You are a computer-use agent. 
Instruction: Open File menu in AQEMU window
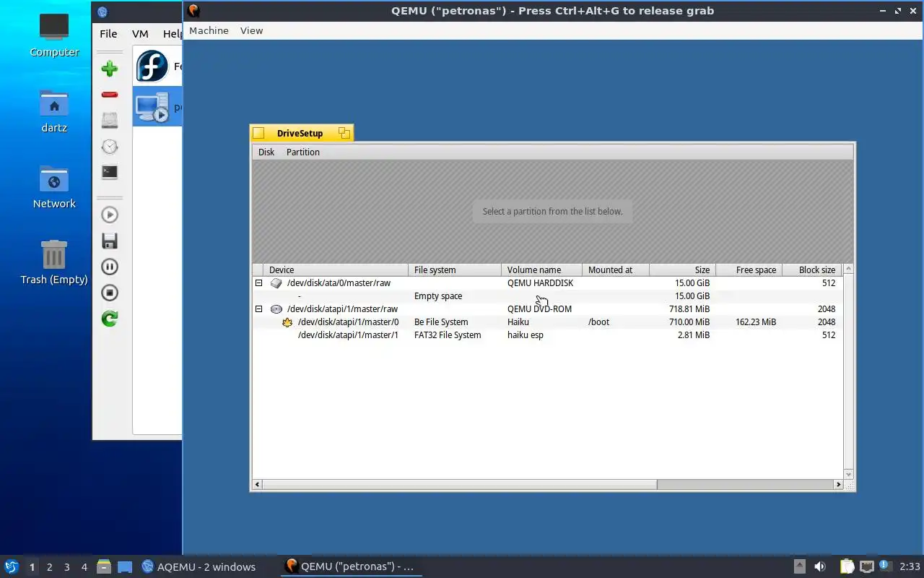pyautogui.click(x=108, y=33)
